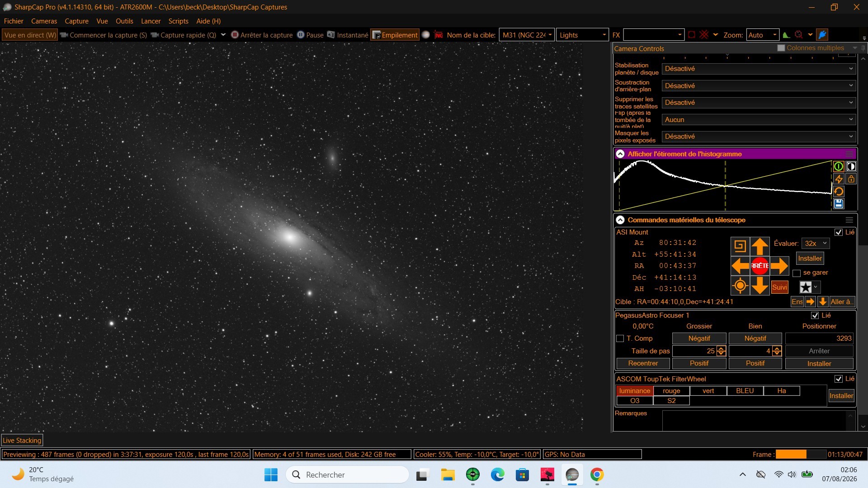This screenshot has width=868, height=488.
Task: Open the Outils menu
Action: 124,21
